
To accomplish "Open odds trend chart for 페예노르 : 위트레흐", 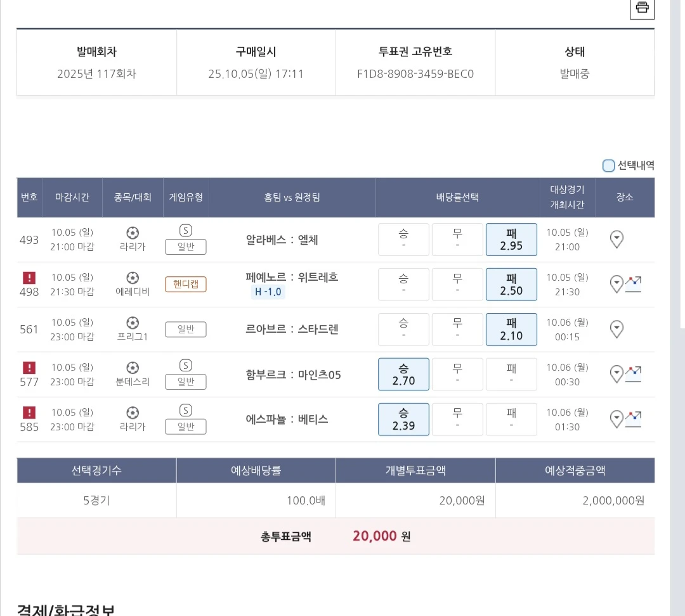I will tap(634, 285).
